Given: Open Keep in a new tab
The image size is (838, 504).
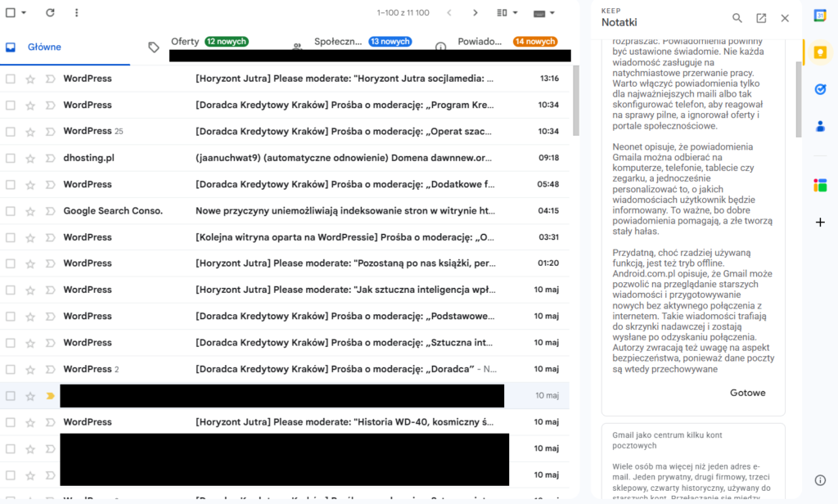Looking at the screenshot, I should (761, 18).
